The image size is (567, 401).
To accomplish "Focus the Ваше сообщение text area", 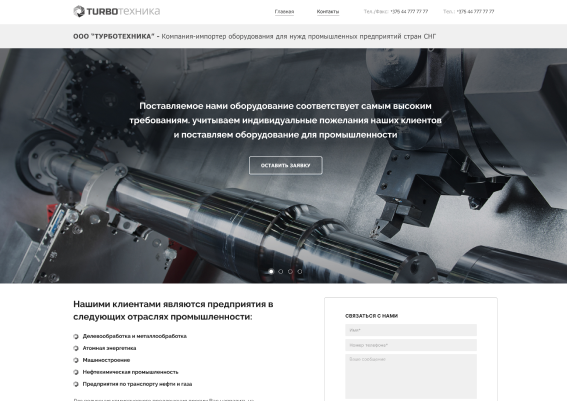I will 411,376.
